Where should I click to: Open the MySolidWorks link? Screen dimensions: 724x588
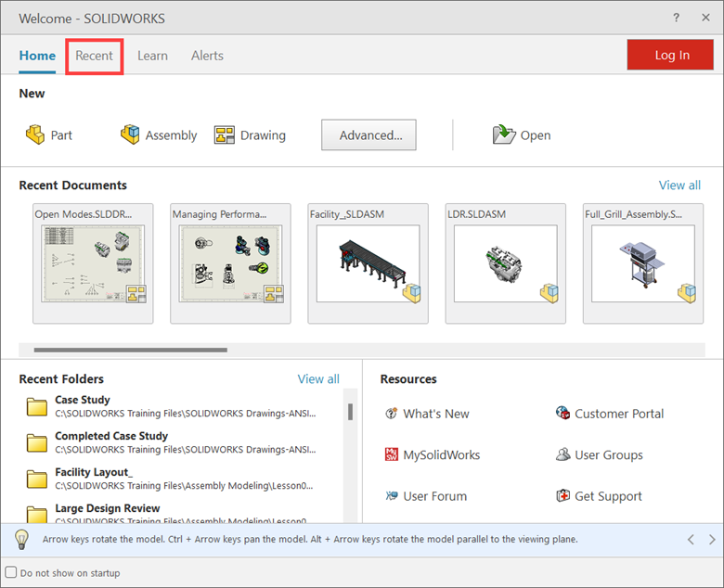[442, 454]
